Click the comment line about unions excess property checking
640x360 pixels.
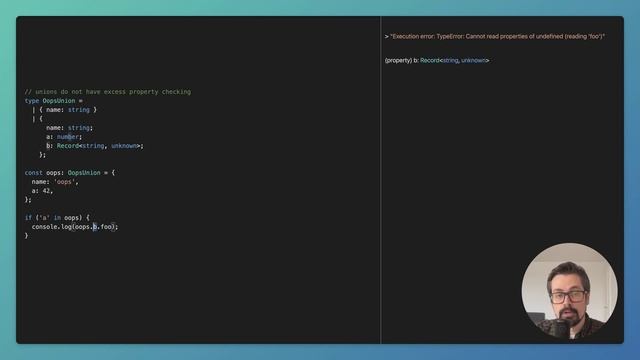(x=108, y=92)
